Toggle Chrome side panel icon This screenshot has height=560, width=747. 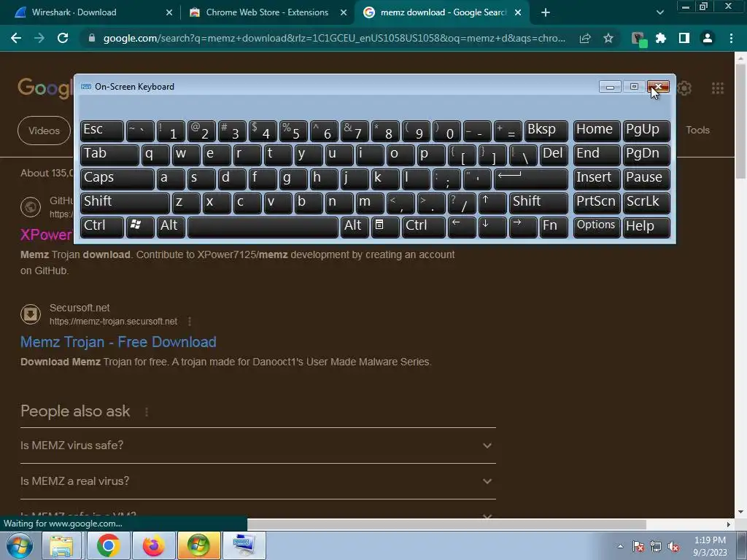coord(684,38)
